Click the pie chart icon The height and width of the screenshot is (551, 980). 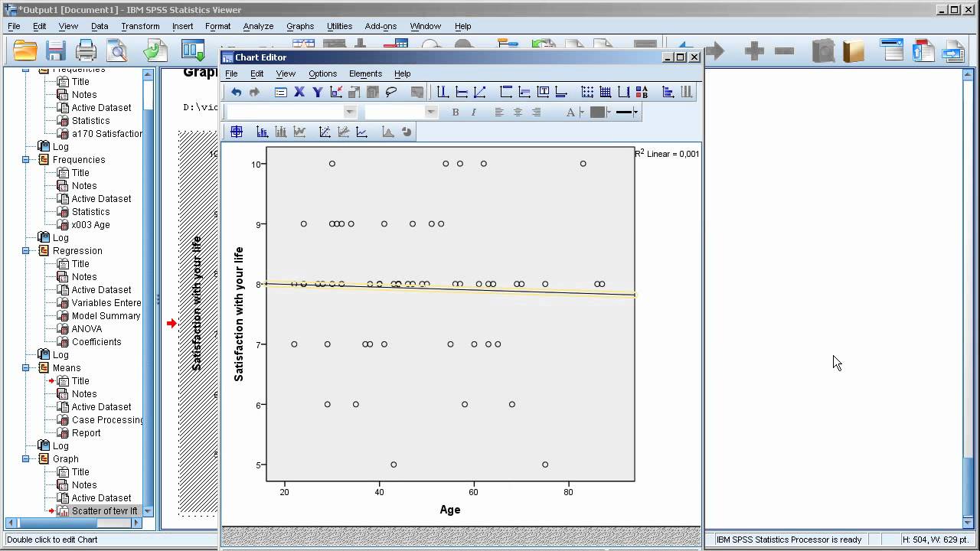click(x=406, y=132)
